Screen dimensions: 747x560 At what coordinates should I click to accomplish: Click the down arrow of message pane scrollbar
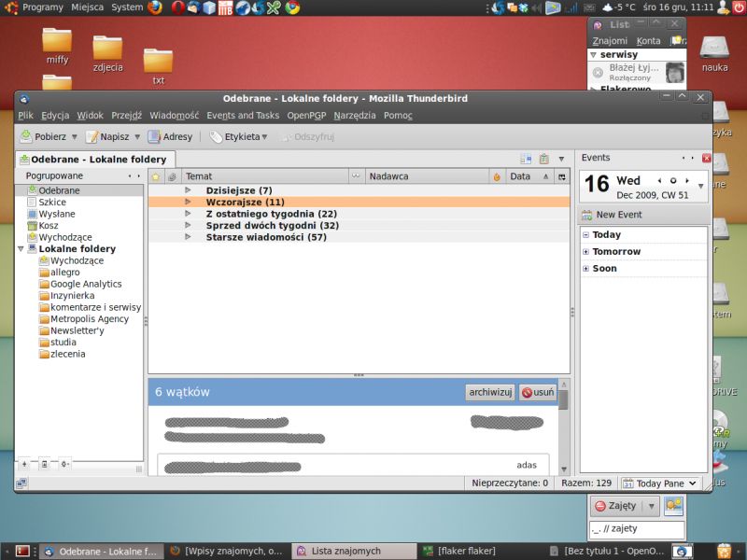(x=564, y=469)
